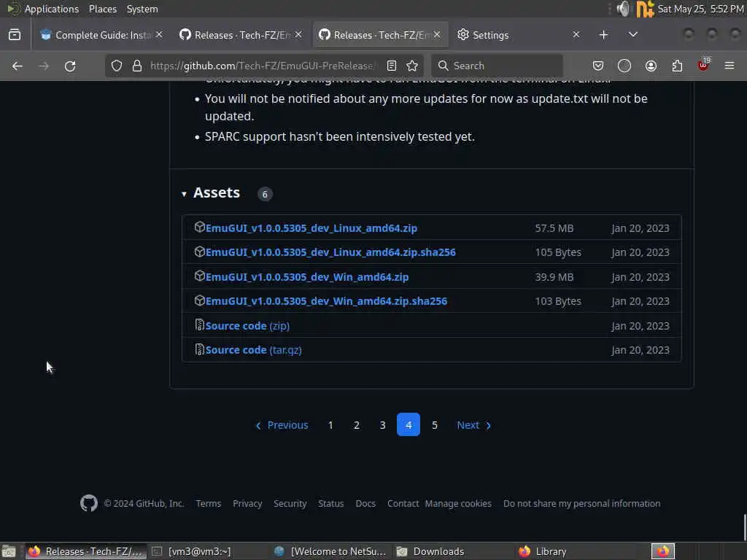The width and height of the screenshot is (747, 560).
Task: Open the Firefox account icon
Action: pyautogui.click(x=651, y=66)
